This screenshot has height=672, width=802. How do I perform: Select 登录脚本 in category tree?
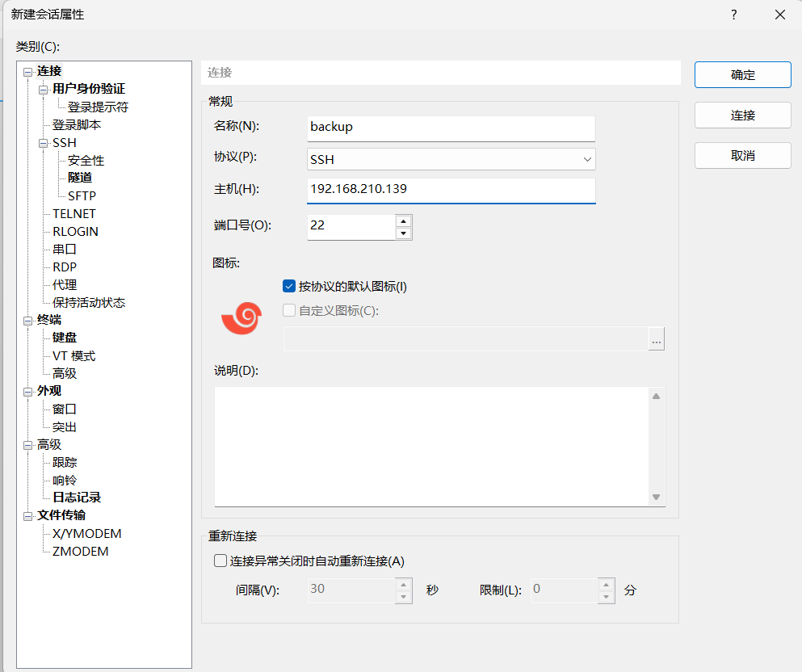[x=77, y=124]
